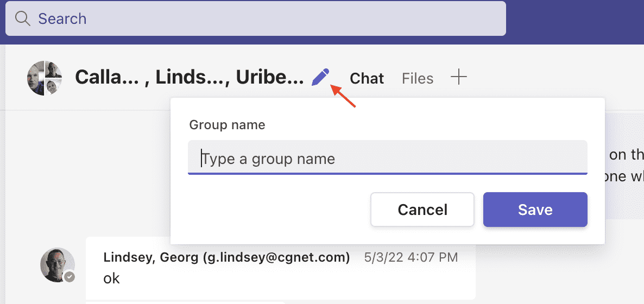Focus the 'Type a group name' field
Viewport: 644px width, 304px height.
(387, 158)
